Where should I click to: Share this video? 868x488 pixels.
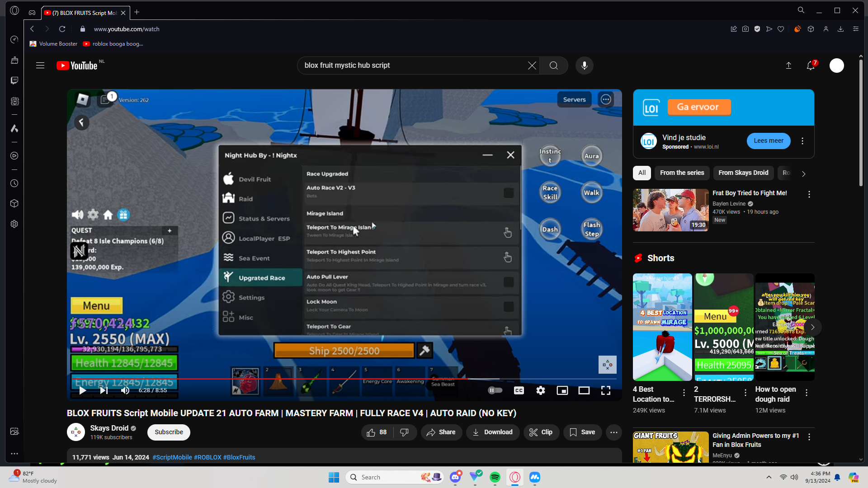441,432
